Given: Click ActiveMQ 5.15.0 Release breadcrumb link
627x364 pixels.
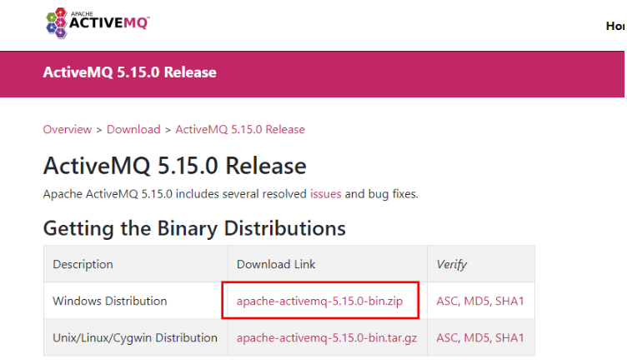Looking at the screenshot, I should pos(240,129).
